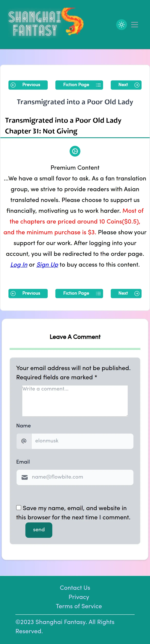Click the list icon on top Fiction Page
Viewport: 150px width, 644px height.
[x=98, y=85]
